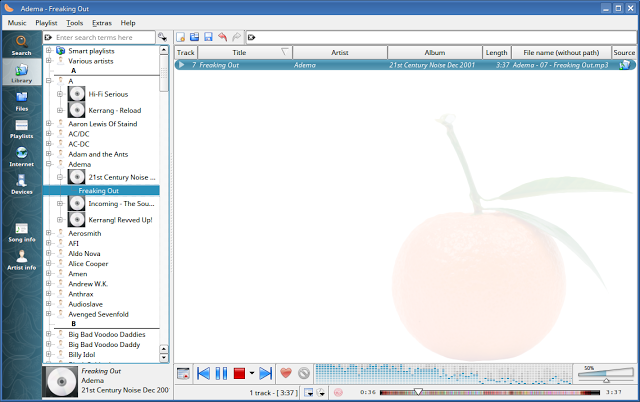Viewport: 640px width, 402px height.
Task: Load playlist toolbar icon
Action: [x=194, y=37]
